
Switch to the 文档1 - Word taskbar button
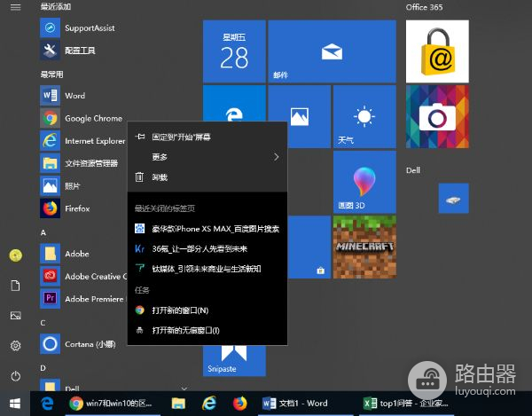tap(296, 403)
